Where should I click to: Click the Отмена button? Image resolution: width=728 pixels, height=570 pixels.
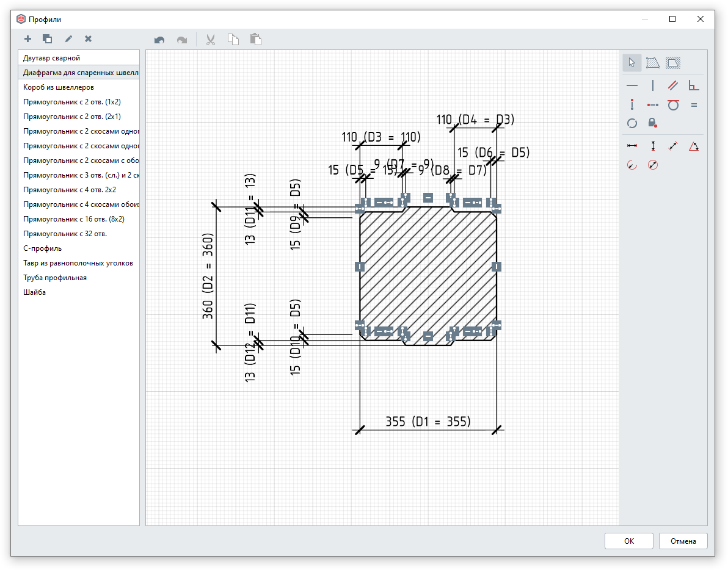683,541
